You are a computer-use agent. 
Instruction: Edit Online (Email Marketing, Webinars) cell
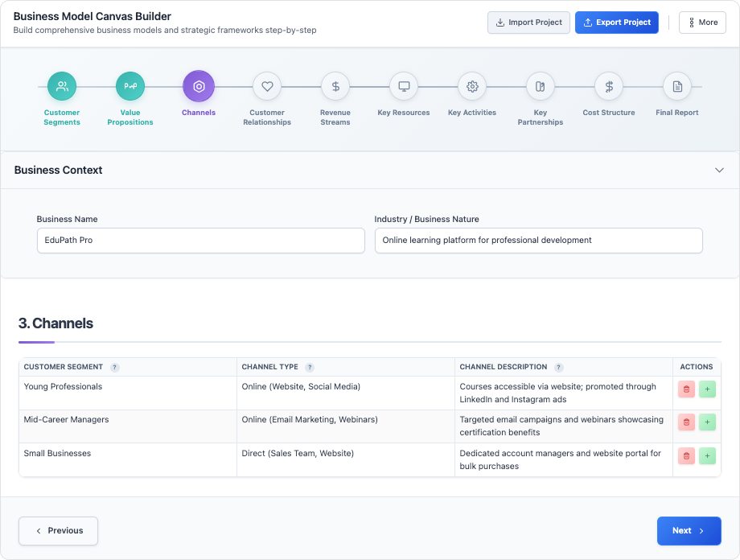click(x=346, y=426)
